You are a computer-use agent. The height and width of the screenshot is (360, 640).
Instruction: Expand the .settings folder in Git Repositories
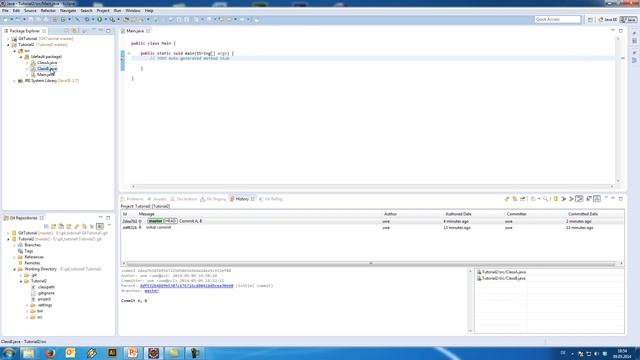coord(27,305)
